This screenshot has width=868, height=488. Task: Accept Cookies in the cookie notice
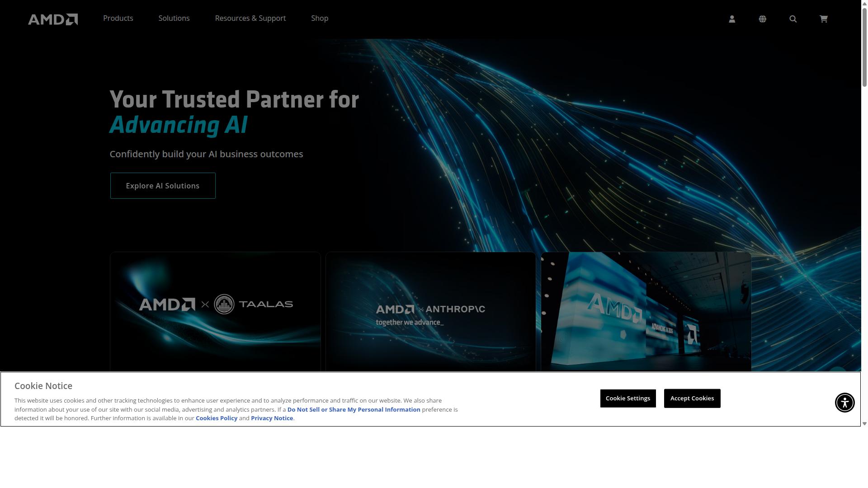click(x=692, y=398)
